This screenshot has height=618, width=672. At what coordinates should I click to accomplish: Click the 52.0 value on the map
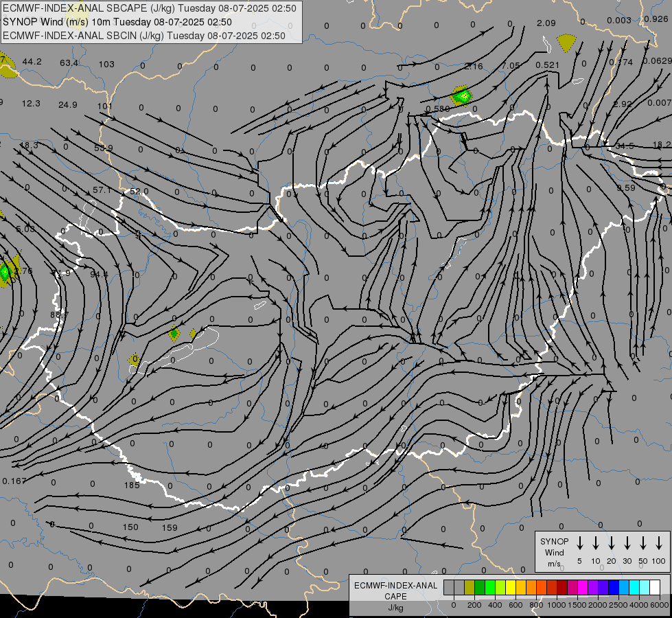139,192
